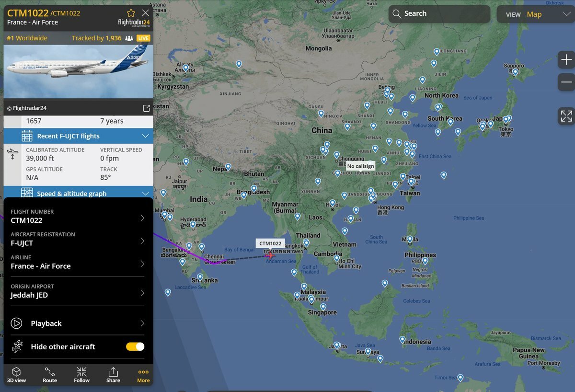Open Aircraft Registration F-UJCT entry
Viewport: 575px width, 392px height.
(x=77, y=239)
